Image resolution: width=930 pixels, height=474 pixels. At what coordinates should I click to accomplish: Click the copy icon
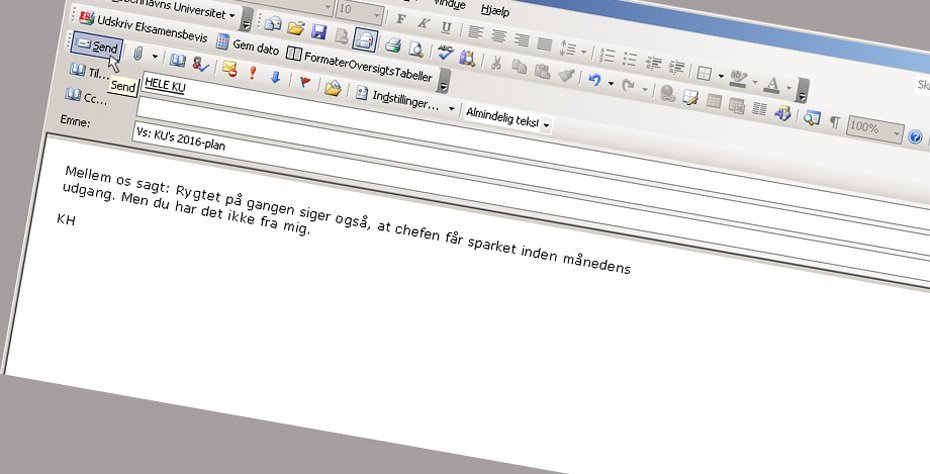[519, 66]
